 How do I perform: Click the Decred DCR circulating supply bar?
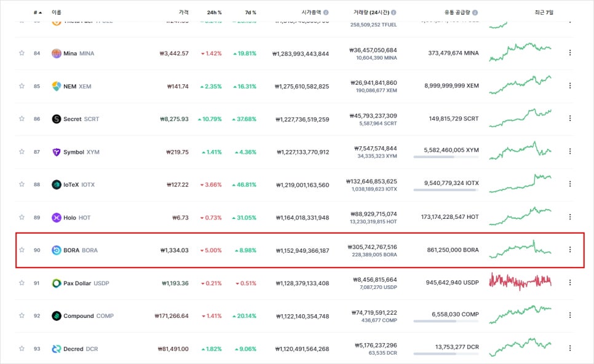pyautogui.click(x=446, y=354)
